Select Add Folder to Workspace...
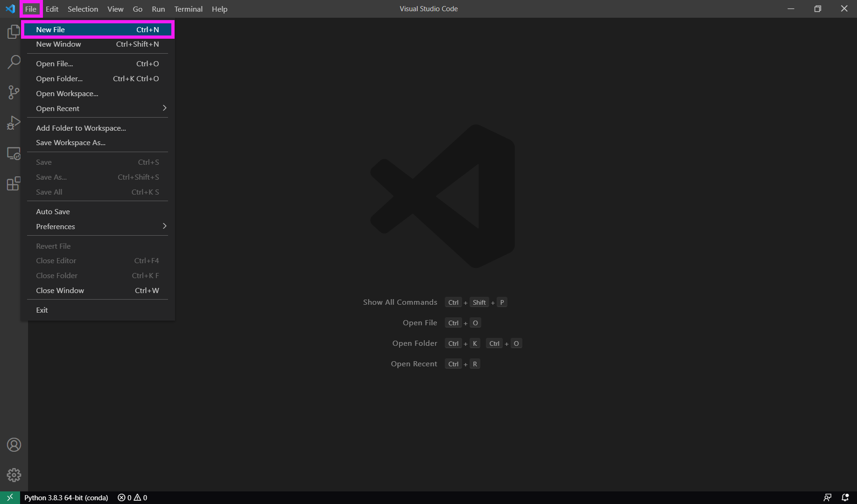This screenshot has height=504, width=857. click(98, 128)
